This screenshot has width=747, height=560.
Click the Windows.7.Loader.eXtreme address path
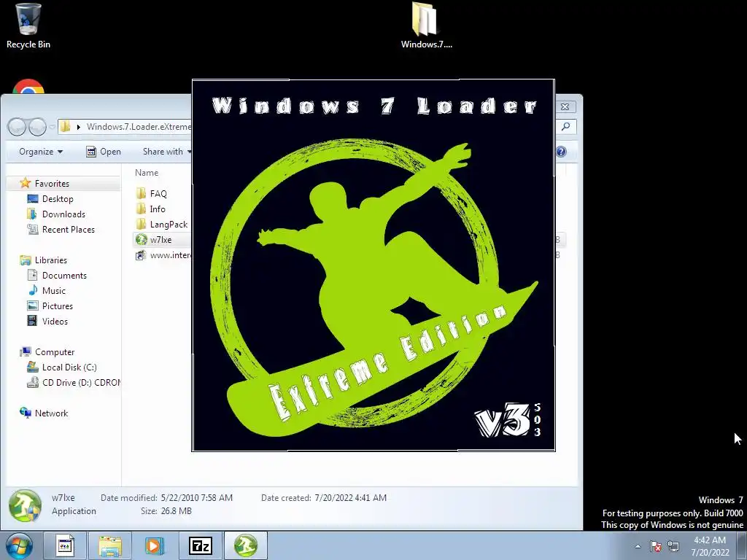coord(139,127)
